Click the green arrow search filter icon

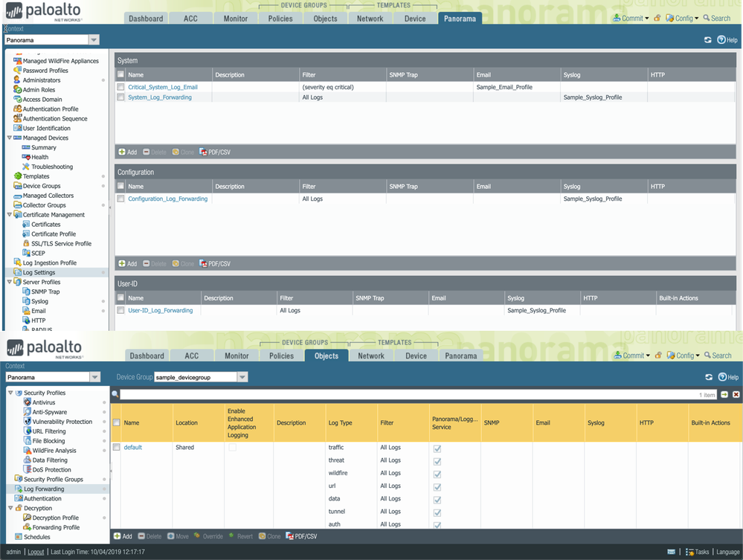point(724,394)
